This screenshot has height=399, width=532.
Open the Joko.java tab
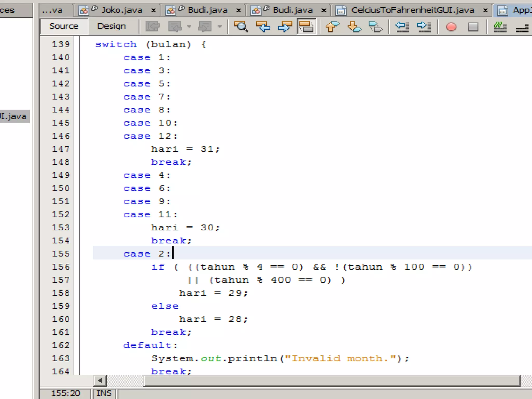click(x=121, y=10)
